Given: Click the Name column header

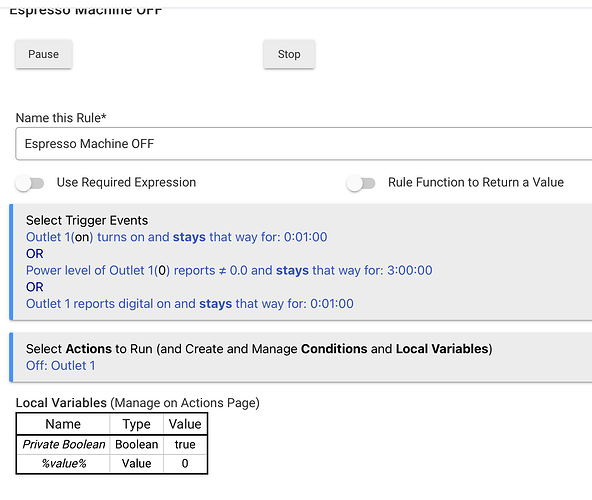Looking at the screenshot, I should click(x=63, y=424).
